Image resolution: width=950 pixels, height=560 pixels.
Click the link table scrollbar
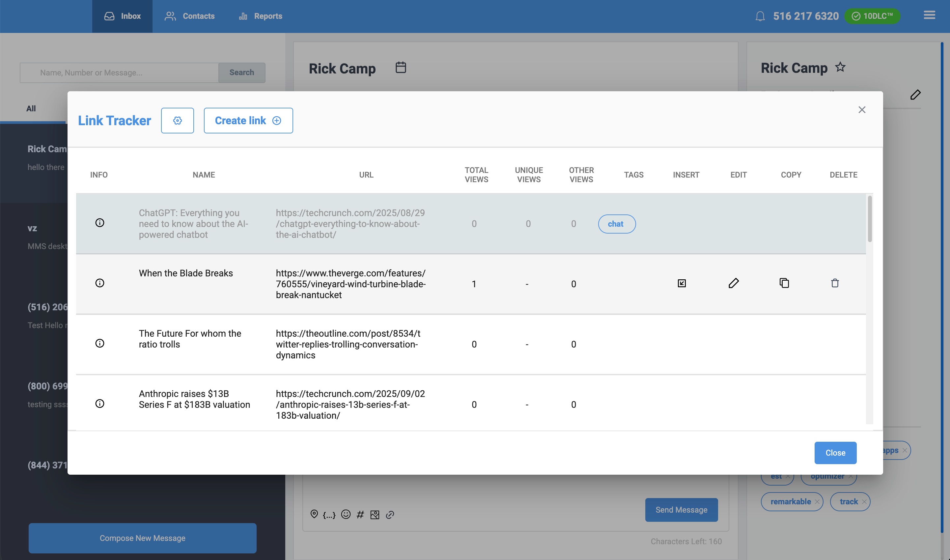(870, 219)
